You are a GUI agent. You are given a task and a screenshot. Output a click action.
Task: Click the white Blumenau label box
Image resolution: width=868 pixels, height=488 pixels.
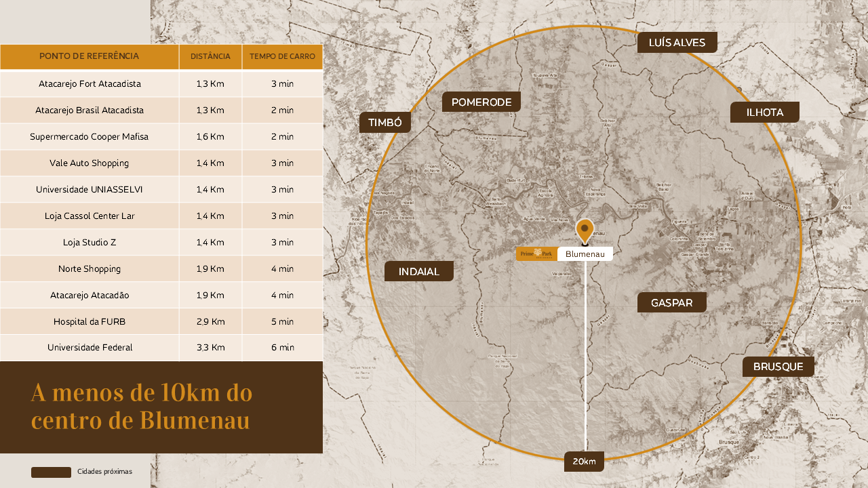click(x=585, y=254)
